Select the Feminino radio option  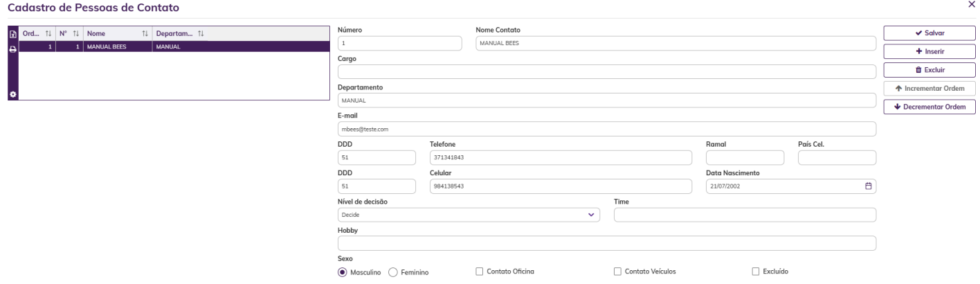[392, 272]
